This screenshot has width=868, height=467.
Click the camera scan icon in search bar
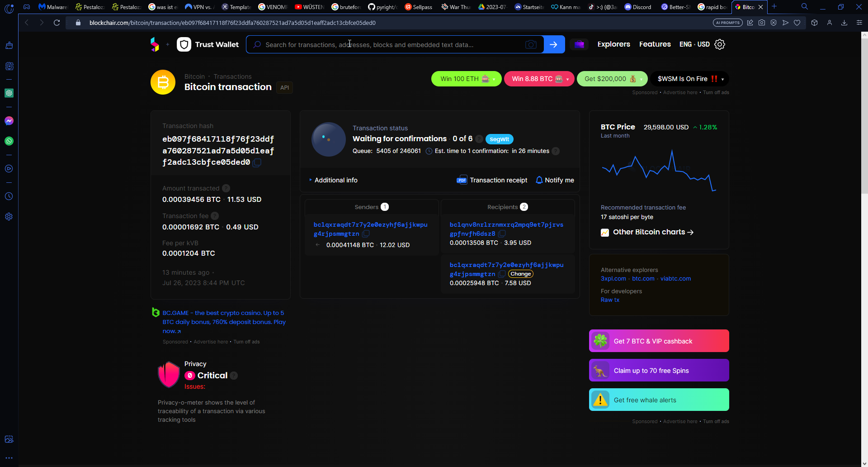531,44
